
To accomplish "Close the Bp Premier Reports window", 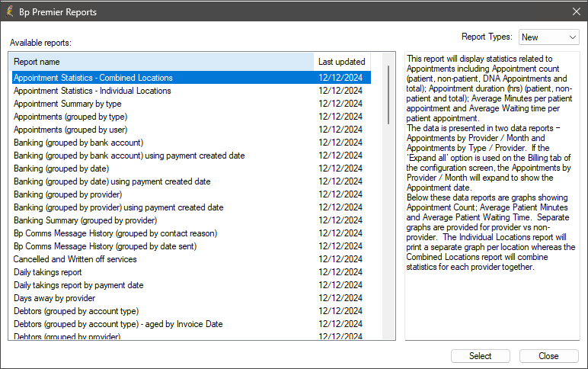I will point(577,11).
